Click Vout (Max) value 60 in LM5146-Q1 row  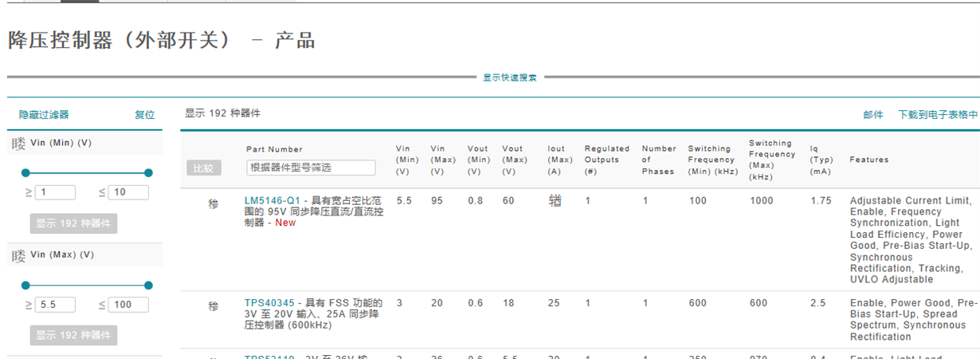pos(508,200)
